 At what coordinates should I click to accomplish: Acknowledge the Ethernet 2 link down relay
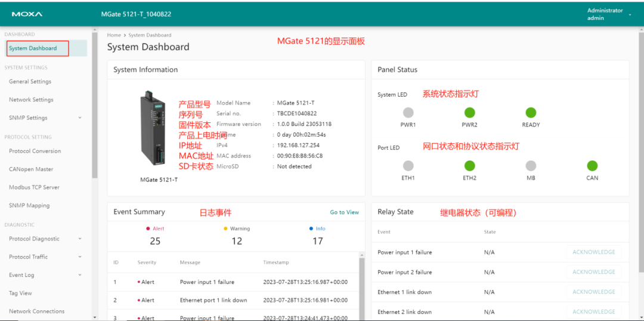[x=593, y=311]
